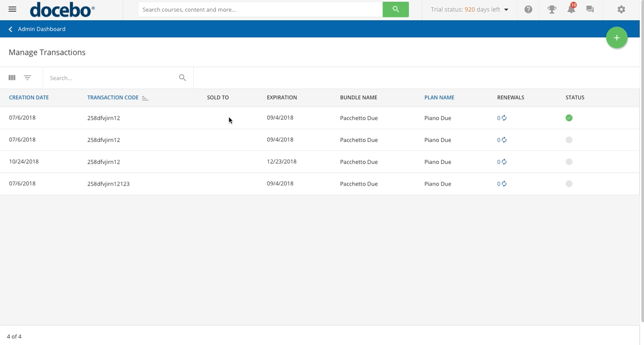Open the gamification trophy icon
Viewport: 644px width, 345px height.
pos(551,10)
